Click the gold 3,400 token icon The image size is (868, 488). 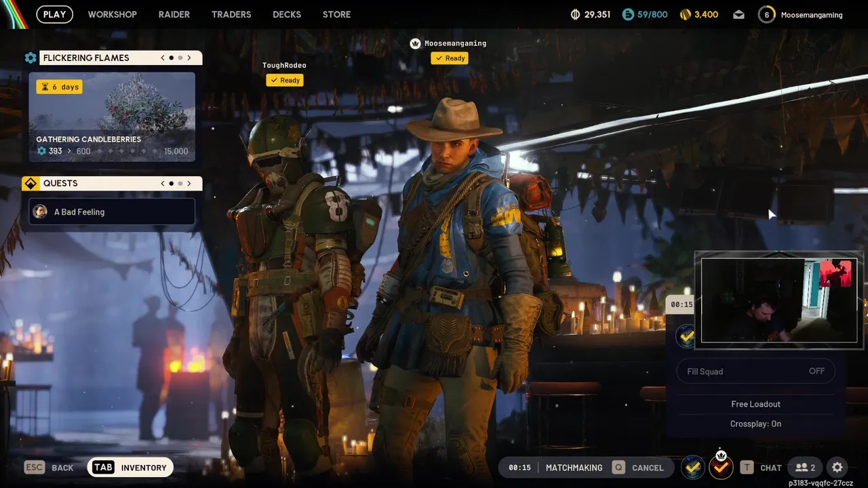pos(686,14)
